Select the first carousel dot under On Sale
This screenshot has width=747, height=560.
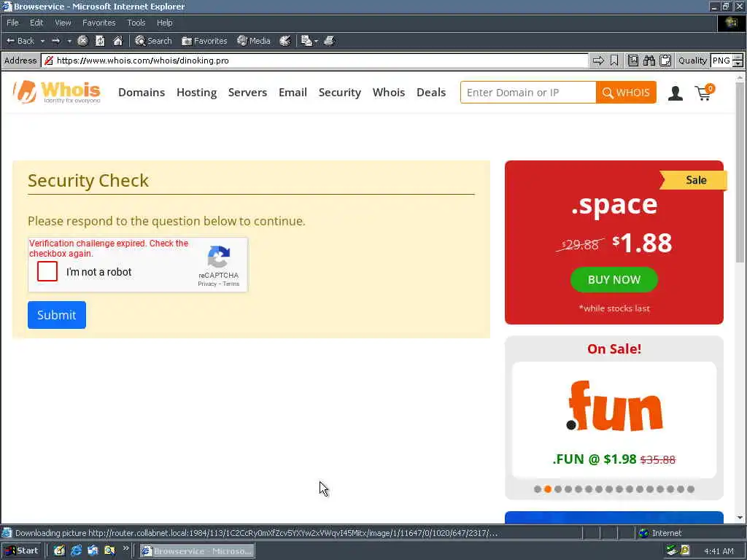(538, 489)
